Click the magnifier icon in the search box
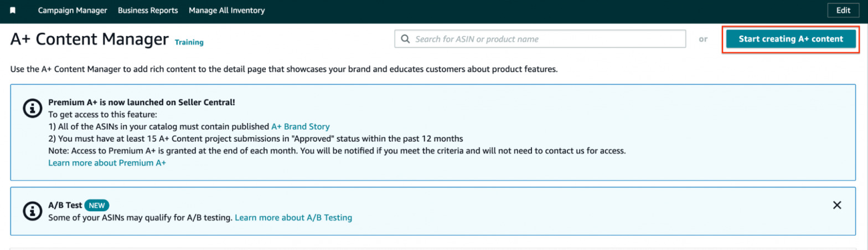This screenshot has height=250, width=868. coord(406,39)
